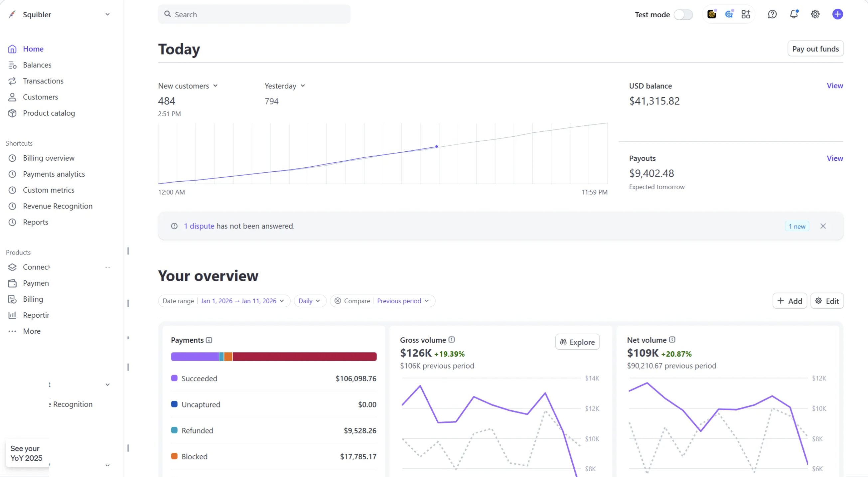Open the help question-mark icon
The image size is (868, 477).
tap(772, 14)
